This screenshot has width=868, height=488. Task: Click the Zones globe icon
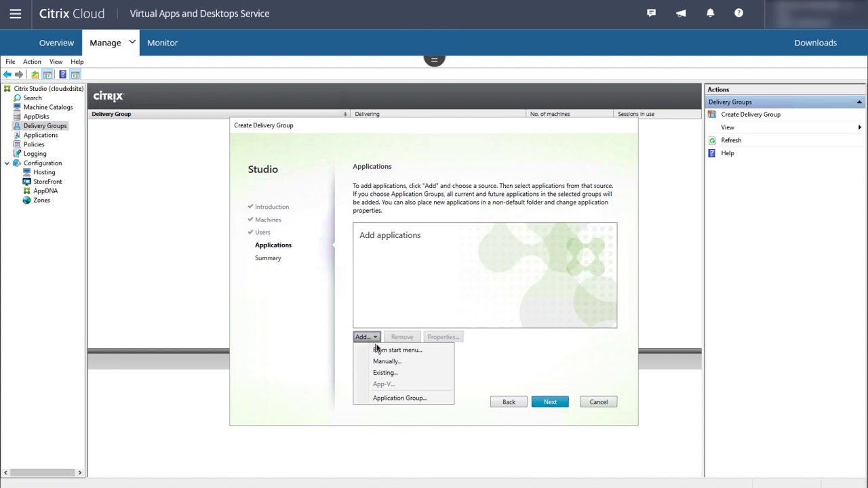point(27,200)
